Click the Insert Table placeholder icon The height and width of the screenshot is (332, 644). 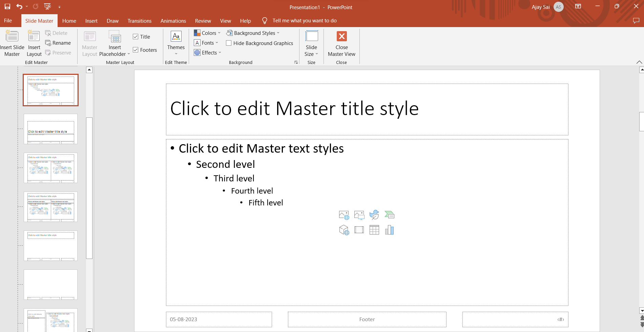(x=374, y=230)
